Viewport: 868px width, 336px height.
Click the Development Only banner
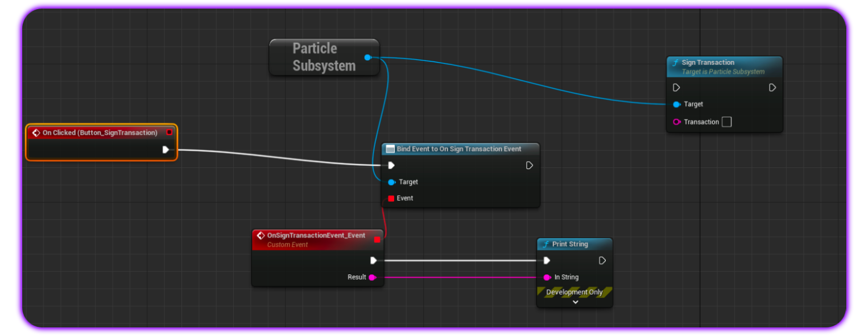point(574,292)
